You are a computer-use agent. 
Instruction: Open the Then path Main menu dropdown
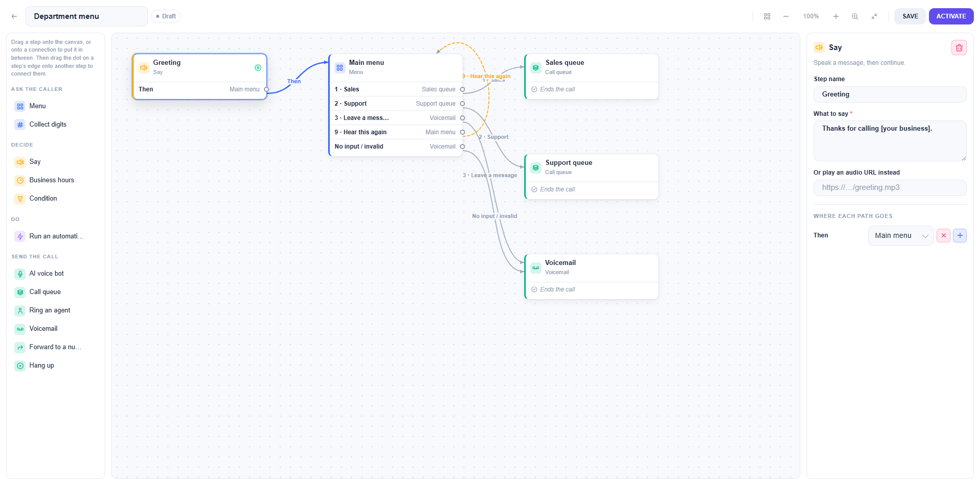(x=901, y=235)
